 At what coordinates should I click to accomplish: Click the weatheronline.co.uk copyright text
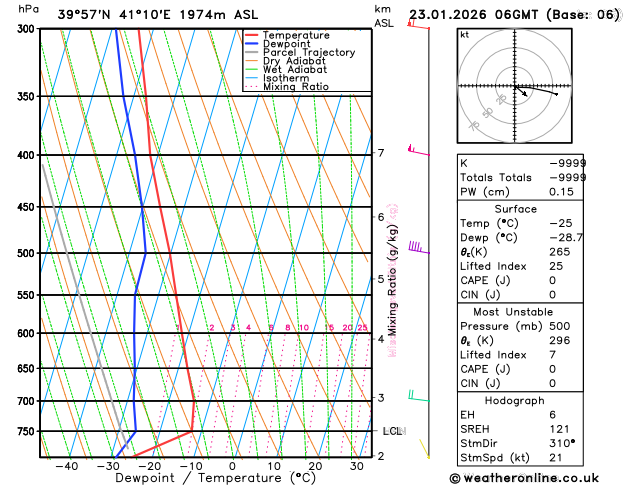tap(524, 478)
